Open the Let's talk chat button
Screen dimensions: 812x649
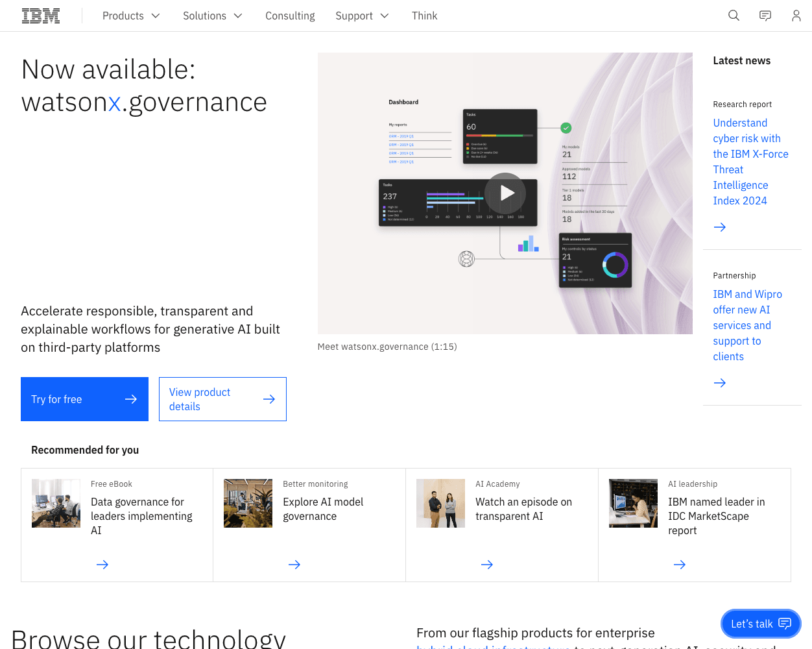coord(761,624)
